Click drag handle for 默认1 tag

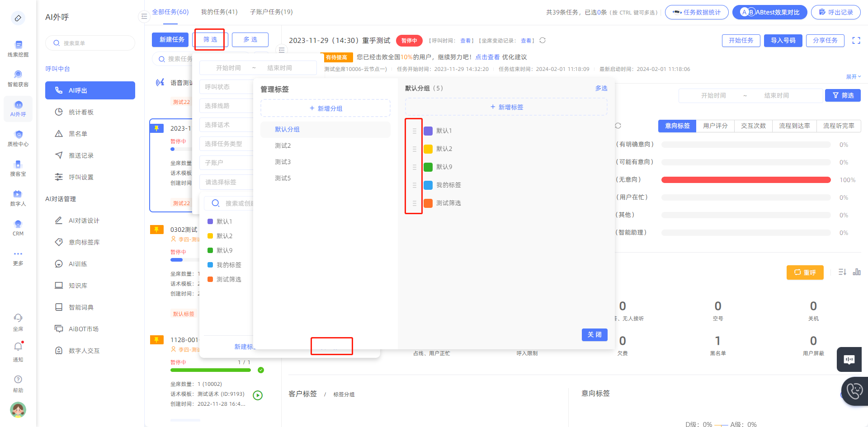[x=414, y=131]
